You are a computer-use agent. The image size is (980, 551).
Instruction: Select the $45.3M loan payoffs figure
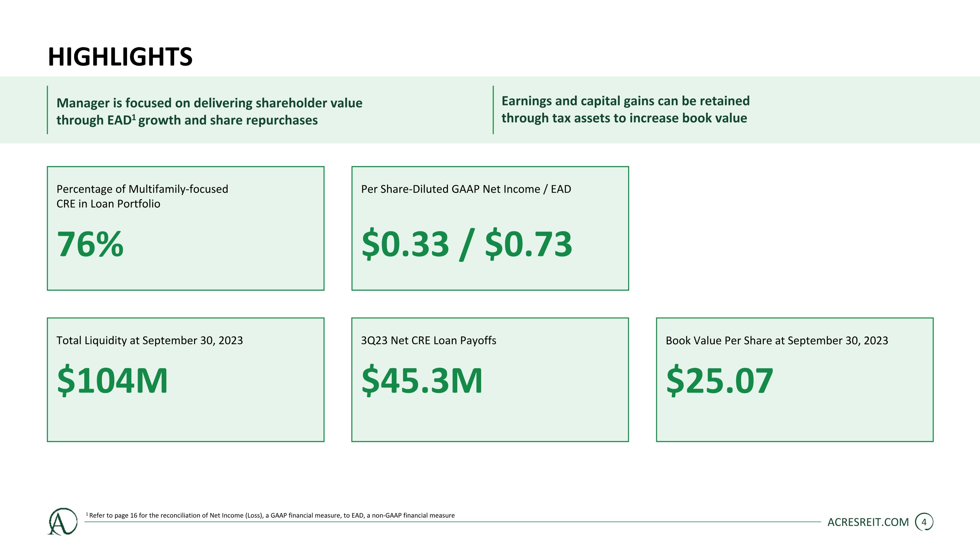422,380
